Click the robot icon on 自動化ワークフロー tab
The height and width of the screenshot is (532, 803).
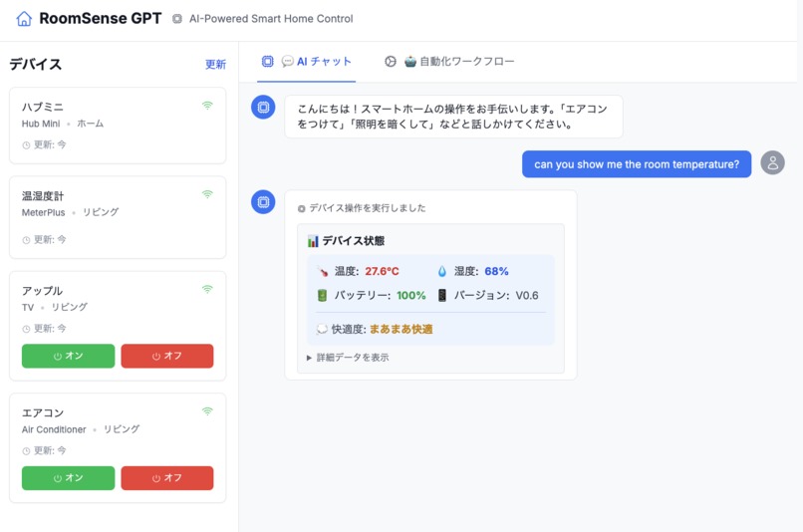[410, 62]
